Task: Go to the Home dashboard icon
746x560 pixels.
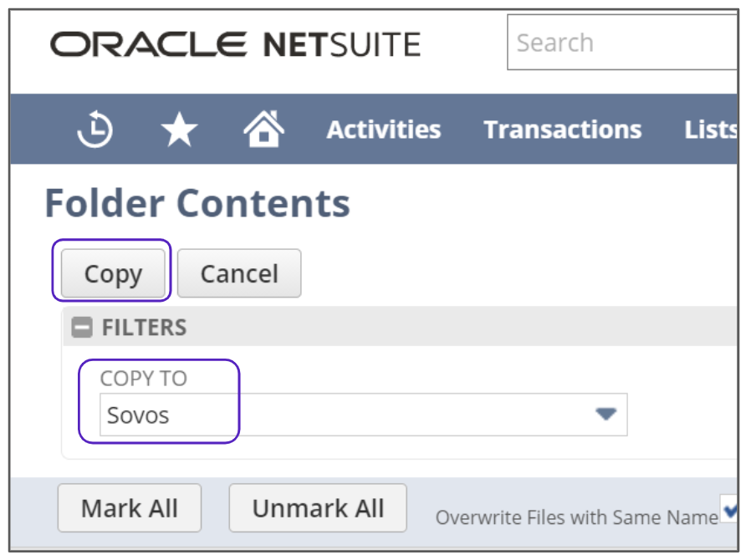Action: click(x=263, y=130)
